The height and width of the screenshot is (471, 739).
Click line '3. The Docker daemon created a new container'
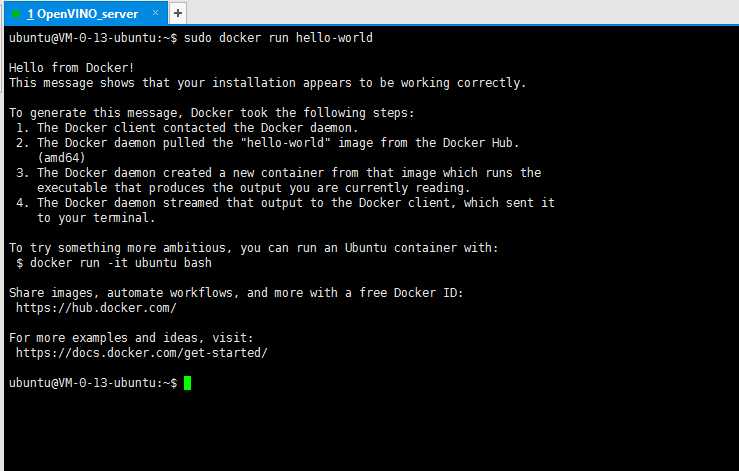coord(278,173)
